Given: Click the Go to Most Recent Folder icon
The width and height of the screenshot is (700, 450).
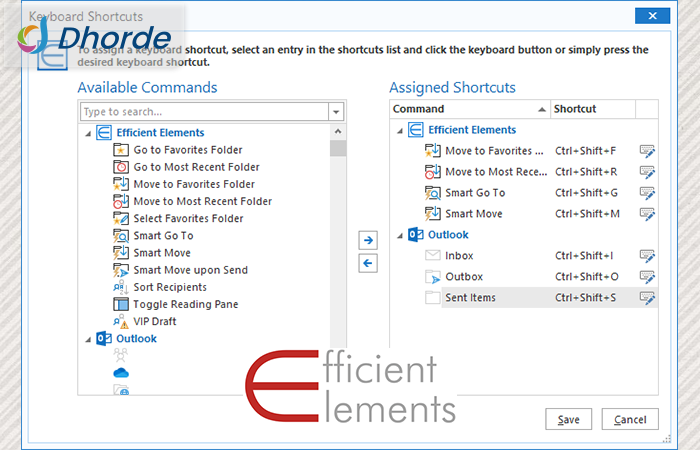Looking at the screenshot, I should [121, 167].
